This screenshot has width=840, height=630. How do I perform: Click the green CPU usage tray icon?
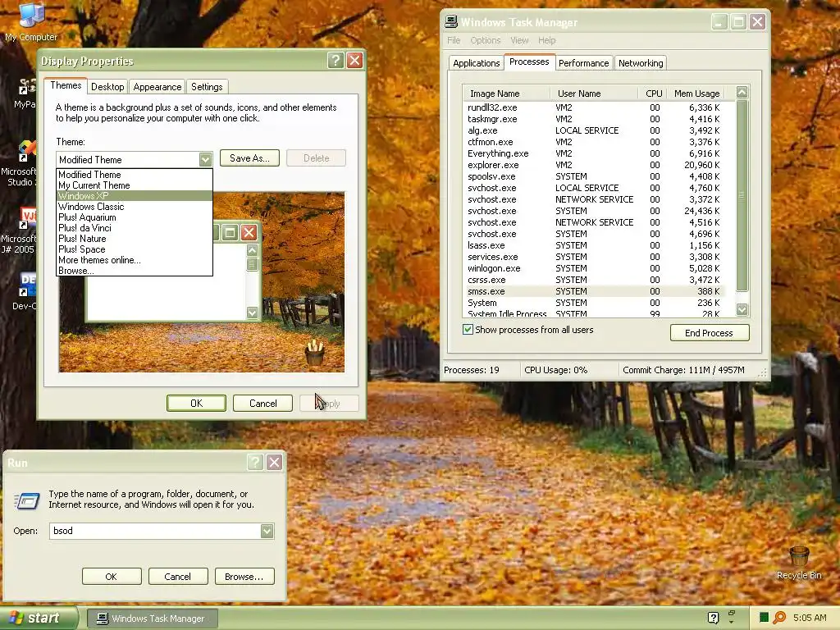pos(764,618)
